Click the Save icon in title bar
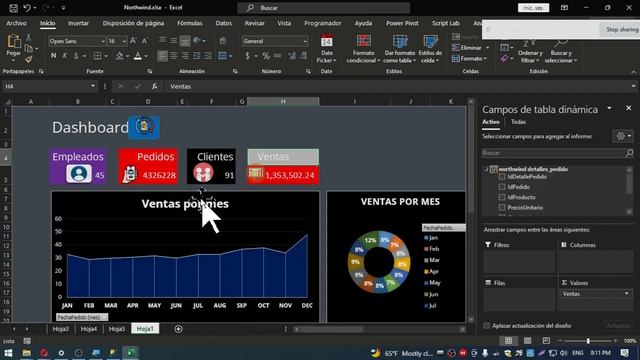 click(13, 8)
